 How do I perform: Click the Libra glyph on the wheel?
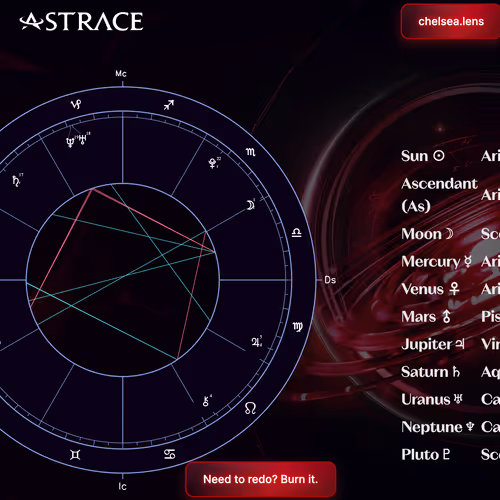(x=296, y=232)
